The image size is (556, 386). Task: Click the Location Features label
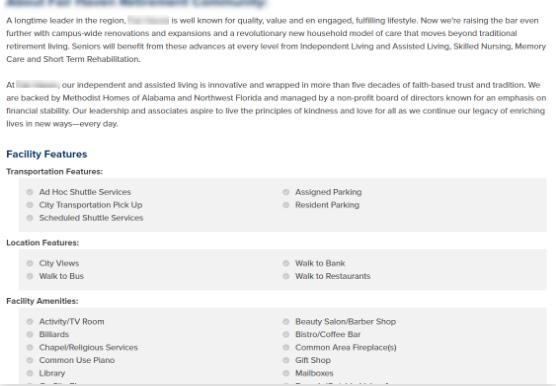(43, 243)
